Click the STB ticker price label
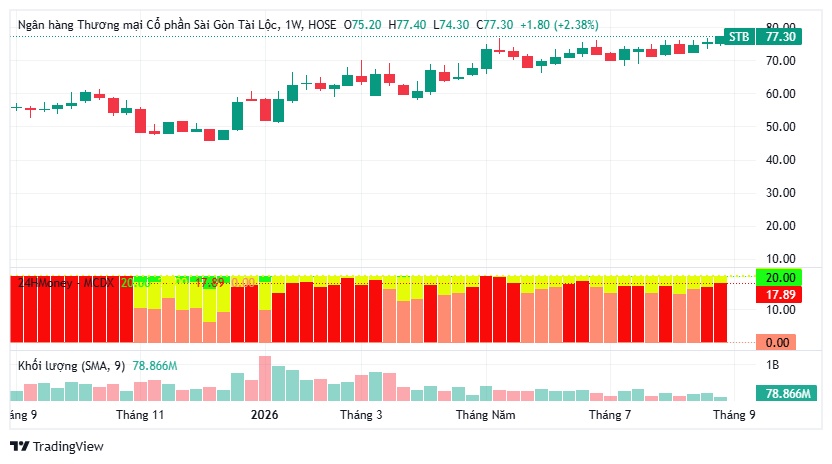The width and height of the screenshot is (832, 464). (739, 37)
